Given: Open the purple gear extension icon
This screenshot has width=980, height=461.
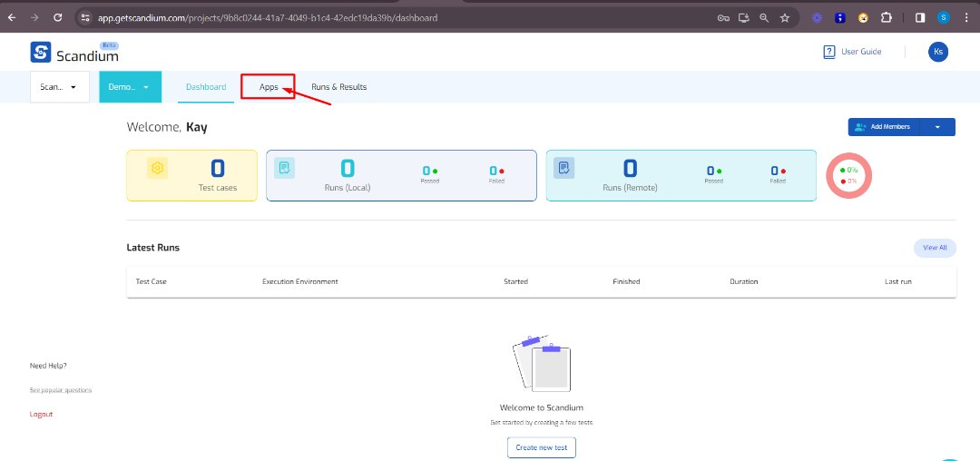Looking at the screenshot, I should point(817,18).
